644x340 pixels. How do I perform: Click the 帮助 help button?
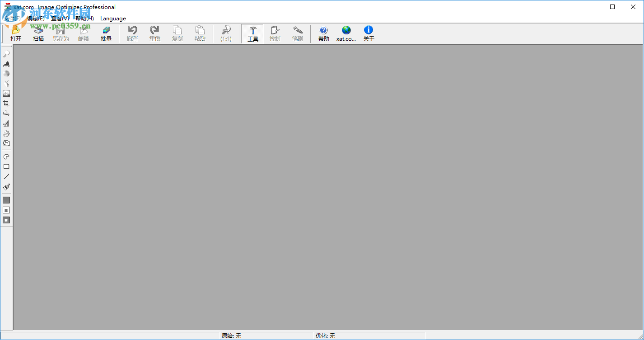(x=323, y=33)
